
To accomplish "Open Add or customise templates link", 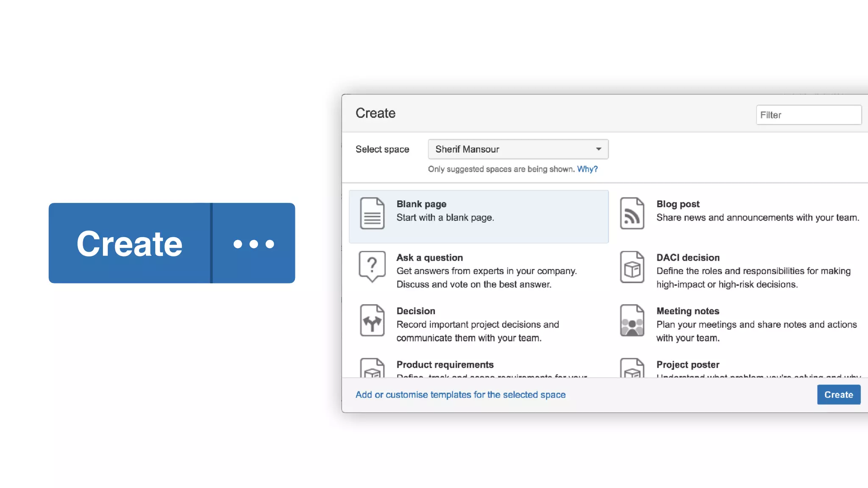I will [x=460, y=395].
